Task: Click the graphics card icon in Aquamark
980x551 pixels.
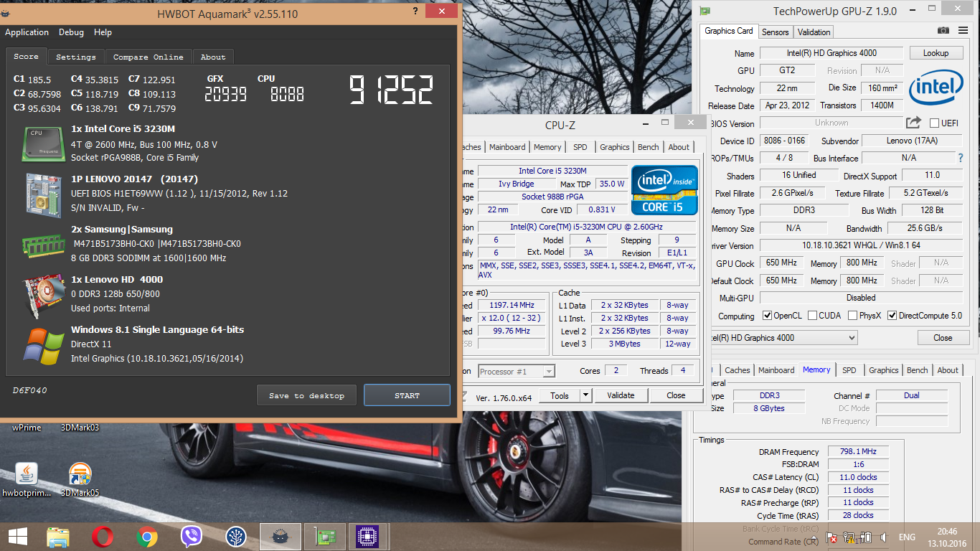Action: coord(44,294)
